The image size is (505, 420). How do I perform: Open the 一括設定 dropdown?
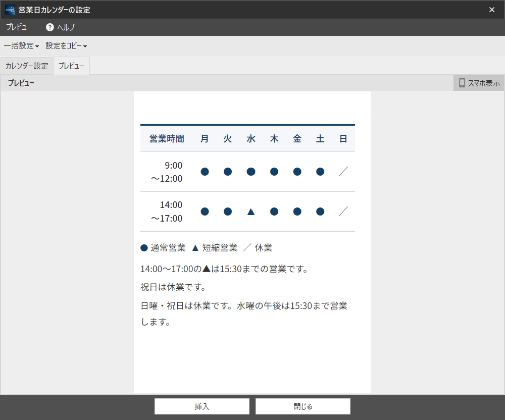point(21,46)
